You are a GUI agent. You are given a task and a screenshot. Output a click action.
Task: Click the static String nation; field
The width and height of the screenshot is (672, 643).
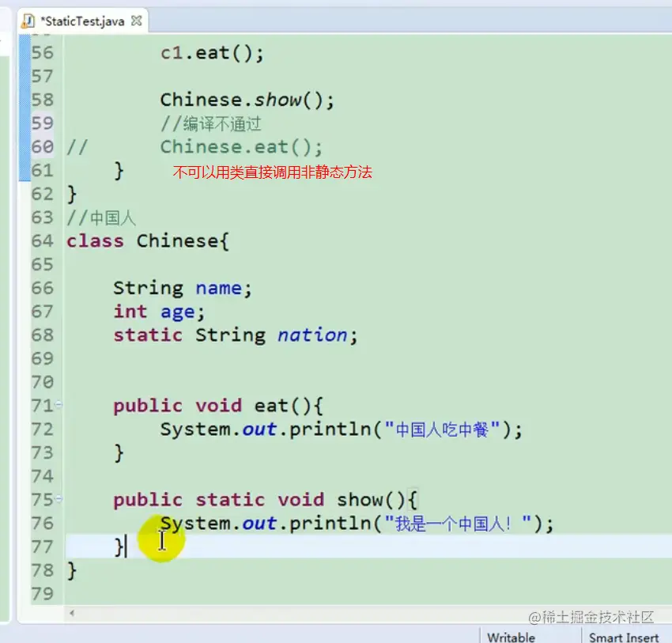point(236,335)
